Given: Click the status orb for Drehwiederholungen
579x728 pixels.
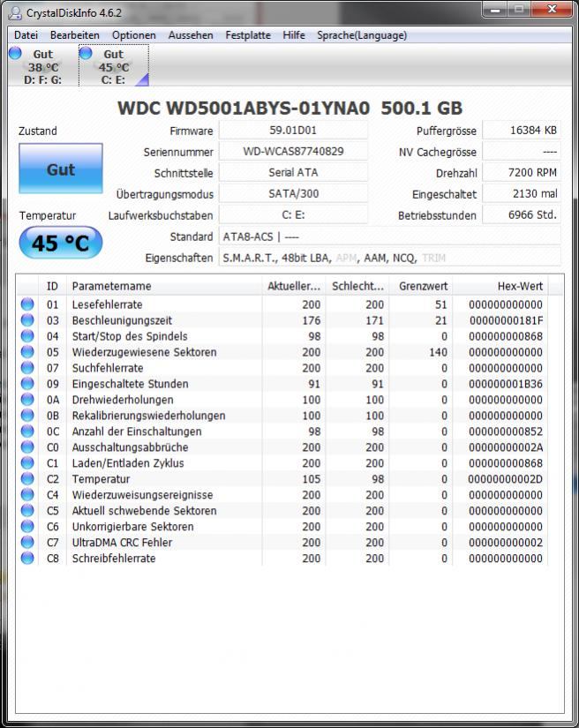Looking at the screenshot, I should 27,399.
